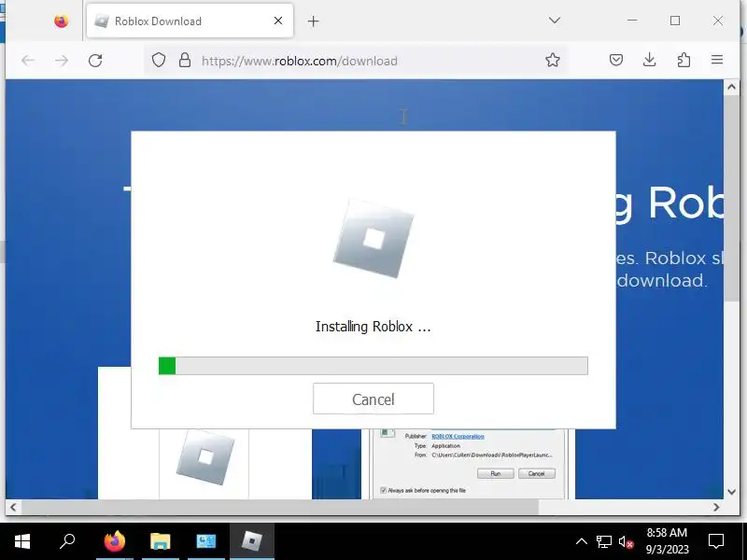The image size is (747, 560).
Task: Close the Roblox Download tab
Action: [x=278, y=21]
